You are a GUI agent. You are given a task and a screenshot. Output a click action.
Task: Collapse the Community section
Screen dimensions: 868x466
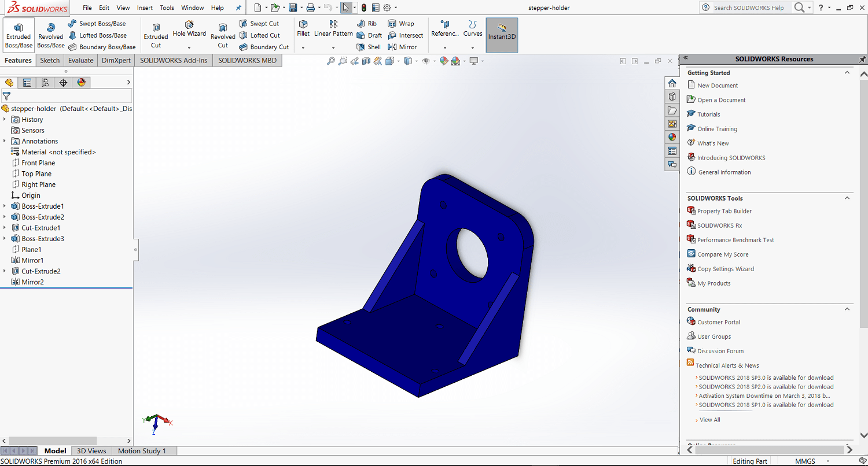[847, 309]
